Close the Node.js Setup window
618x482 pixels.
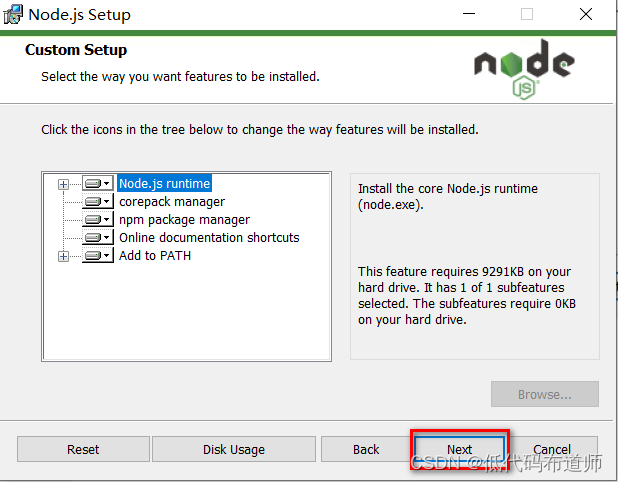pyautogui.click(x=586, y=14)
